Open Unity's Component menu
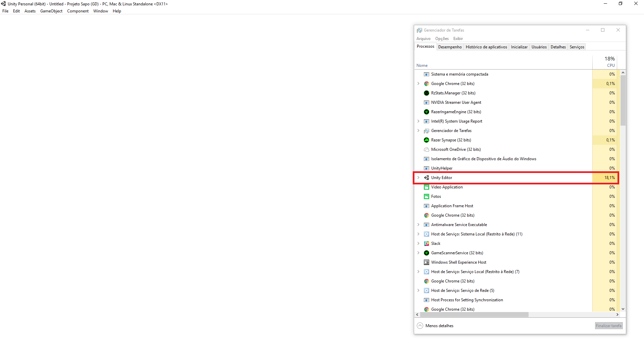This screenshot has height=352, width=644. click(78, 11)
